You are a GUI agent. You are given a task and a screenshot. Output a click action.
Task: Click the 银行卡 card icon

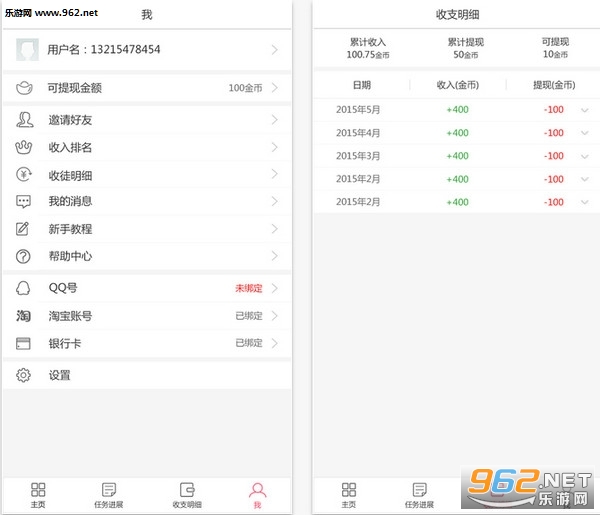24,343
